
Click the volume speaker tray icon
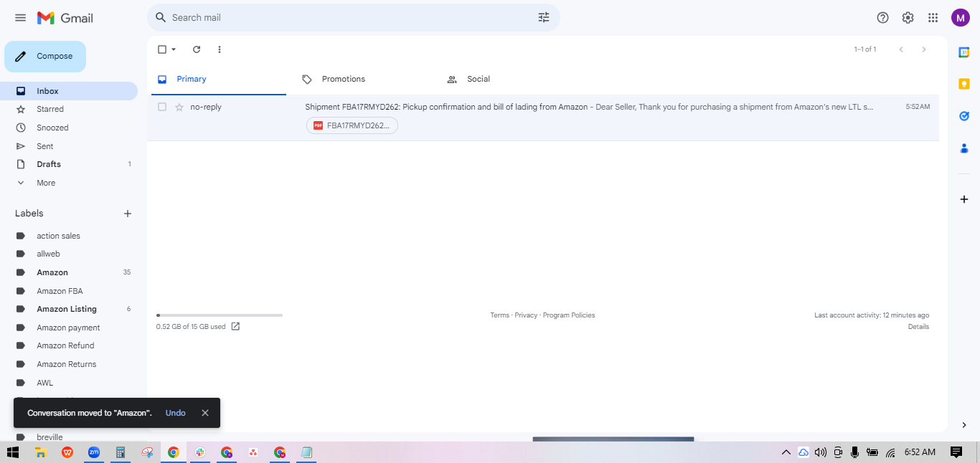pyautogui.click(x=821, y=452)
